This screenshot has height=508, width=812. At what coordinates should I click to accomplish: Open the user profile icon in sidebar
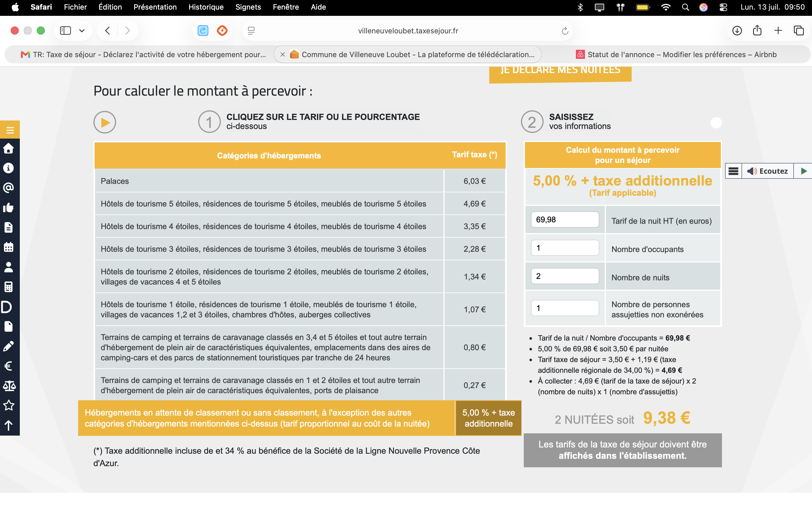[8, 267]
